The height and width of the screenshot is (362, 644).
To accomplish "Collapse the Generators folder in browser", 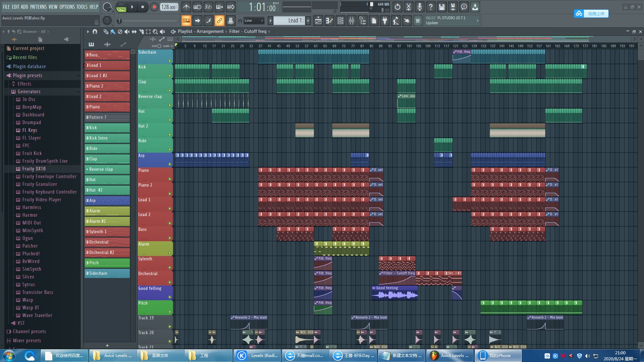I will click(29, 92).
